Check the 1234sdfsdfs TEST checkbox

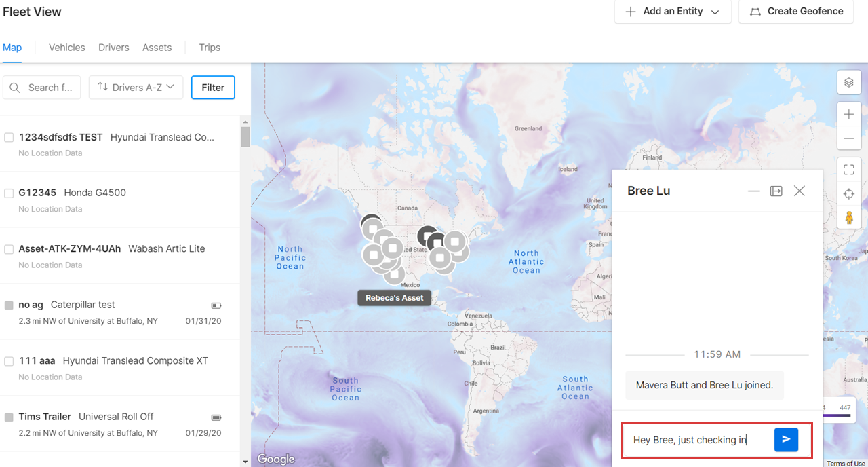click(x=9, y=137)
